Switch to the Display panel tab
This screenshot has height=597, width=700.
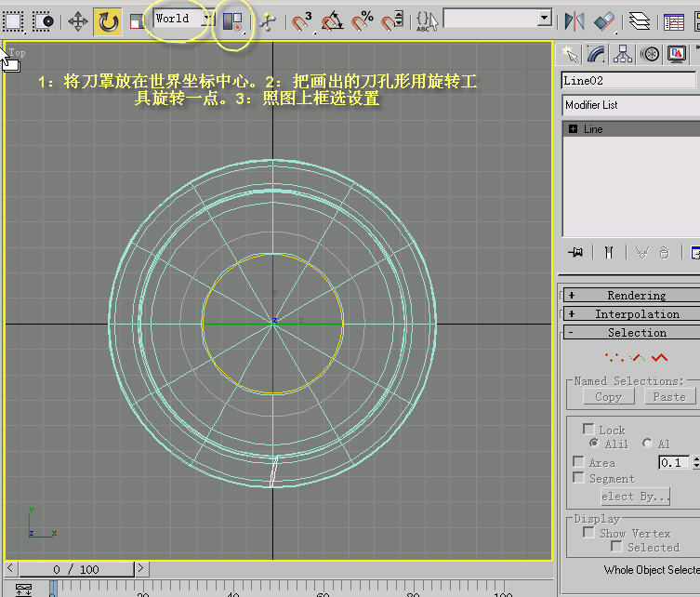[677, 55]
